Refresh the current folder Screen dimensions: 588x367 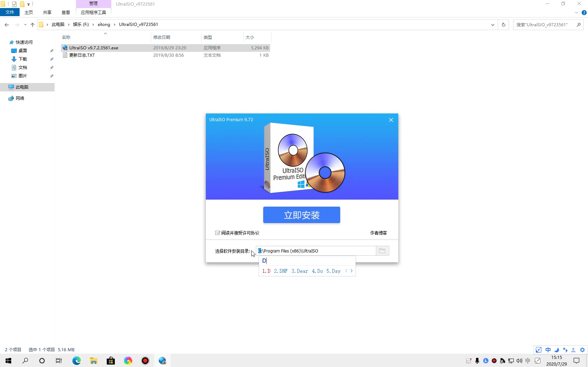pyautogui.click(x=503, y=25)
